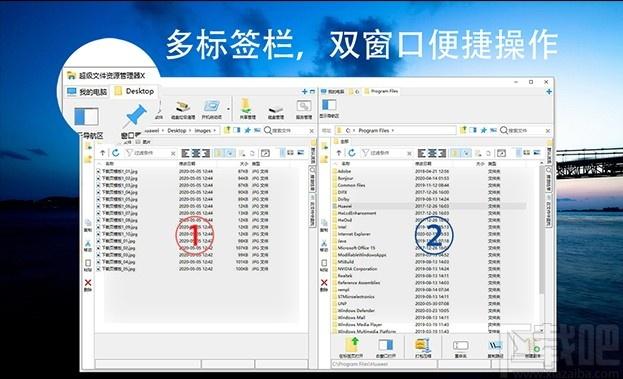Sort left pane by name column header
Screen dimensions: 623x379
[x=109, y=164]
